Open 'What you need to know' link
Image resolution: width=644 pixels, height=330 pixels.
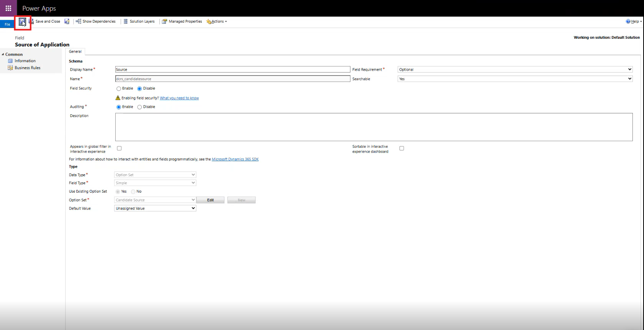(179, 98)
